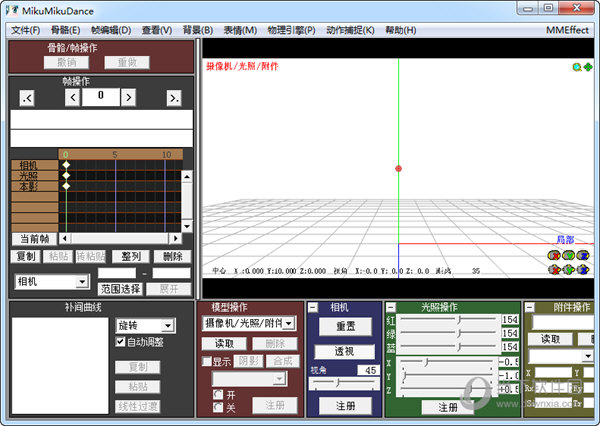Screen dimensions: 600x426
Task: Open the MMEffect menu
Action: [x=567, y=30]
